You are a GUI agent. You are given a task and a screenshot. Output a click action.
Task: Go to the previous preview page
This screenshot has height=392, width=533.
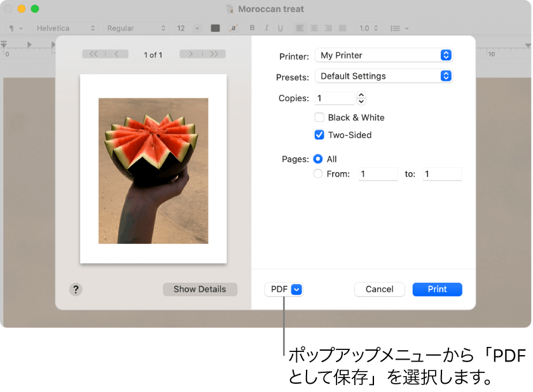tap(116, 55)
